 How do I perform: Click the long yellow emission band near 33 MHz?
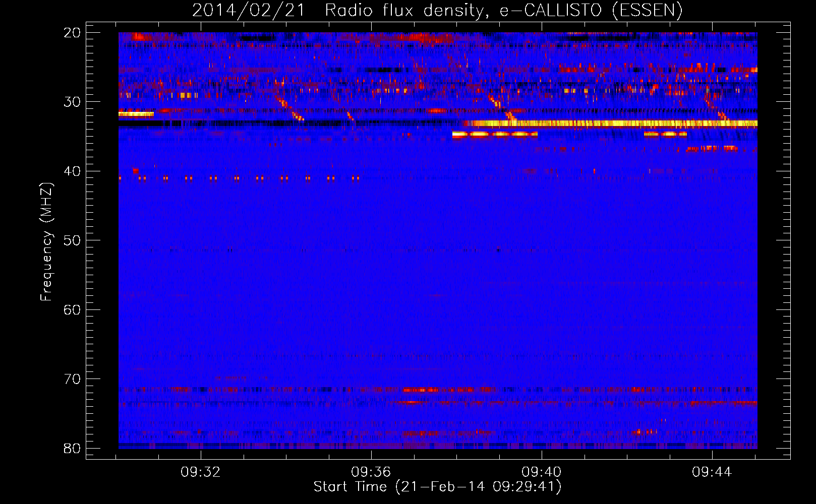[x=609, y=123]
